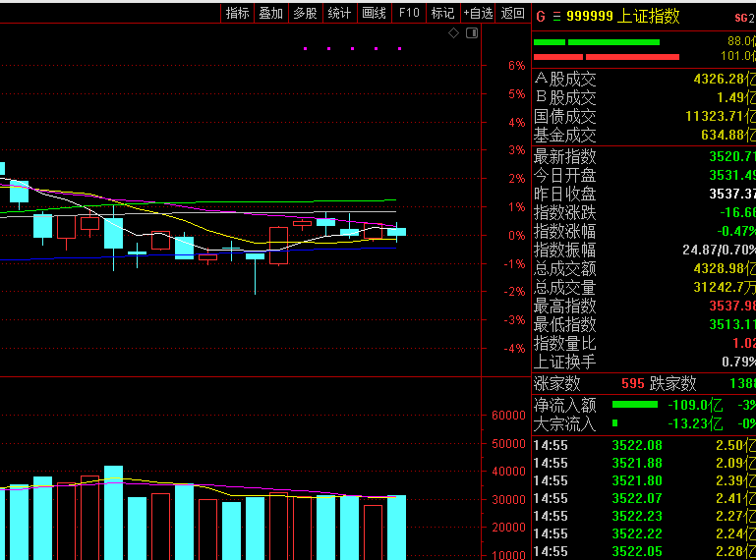The width and height of the screenshot is (756, 560).
Task: Click the red G icon beside 999999
Action: tap(541, 17)
